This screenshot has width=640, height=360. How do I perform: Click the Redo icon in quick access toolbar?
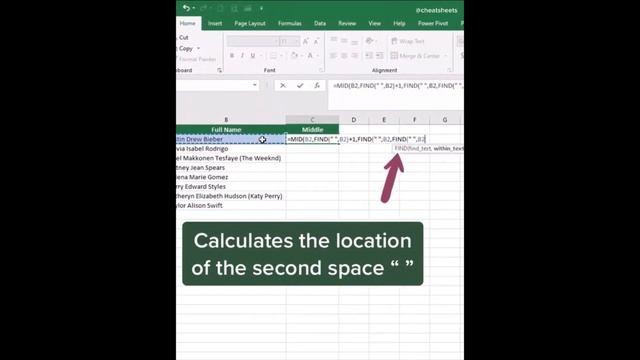(x=203, y=8)
